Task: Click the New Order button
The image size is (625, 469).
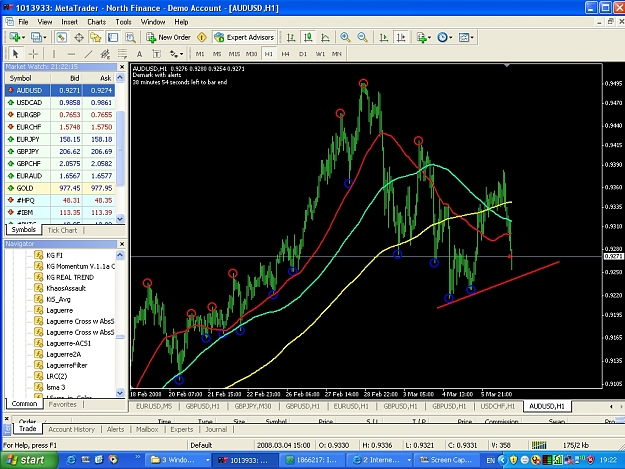Action: 169,37
